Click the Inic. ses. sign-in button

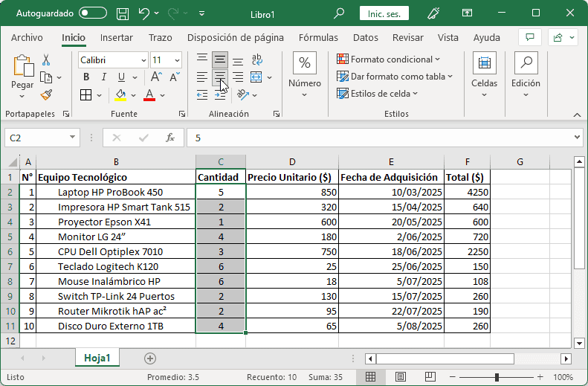[x=384, y=13]
